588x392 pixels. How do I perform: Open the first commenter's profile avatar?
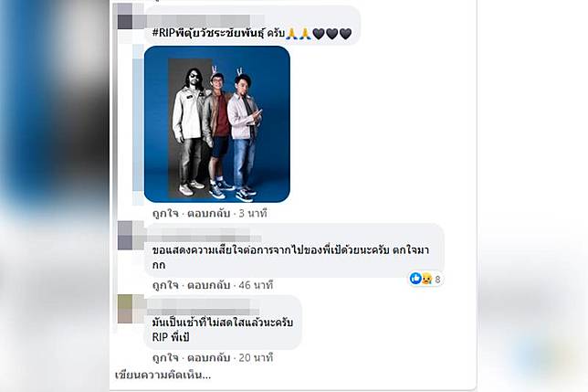coord(129,16)
